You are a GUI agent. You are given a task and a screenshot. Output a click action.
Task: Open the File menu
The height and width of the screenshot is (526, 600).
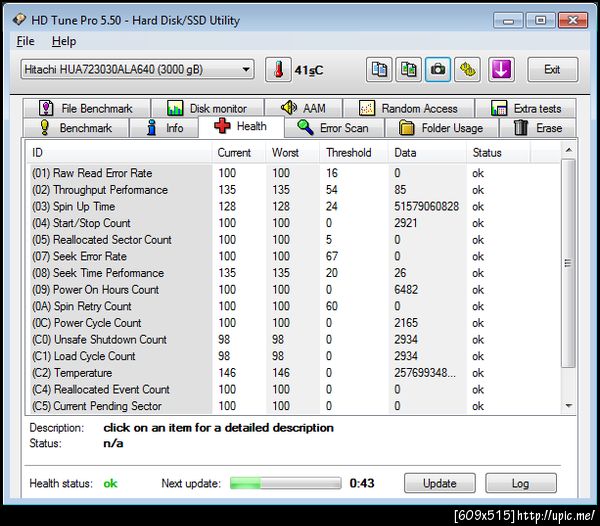[25, 41]
